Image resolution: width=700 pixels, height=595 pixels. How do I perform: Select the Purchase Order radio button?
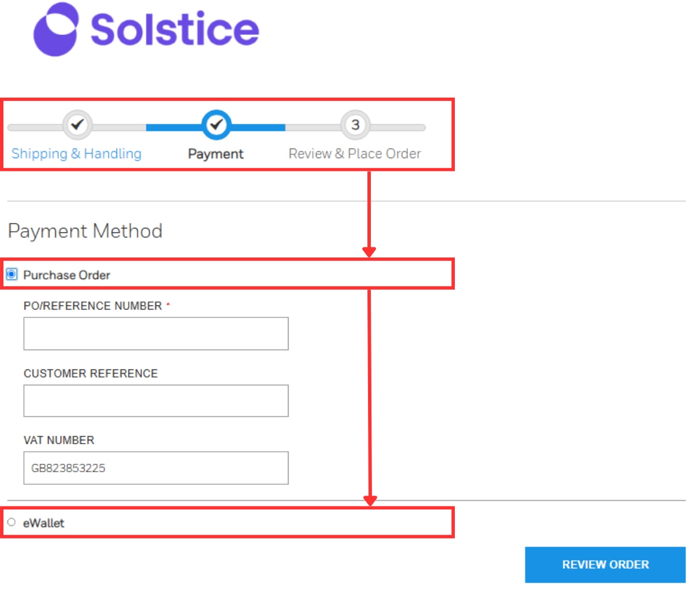(x=11, y=275)
